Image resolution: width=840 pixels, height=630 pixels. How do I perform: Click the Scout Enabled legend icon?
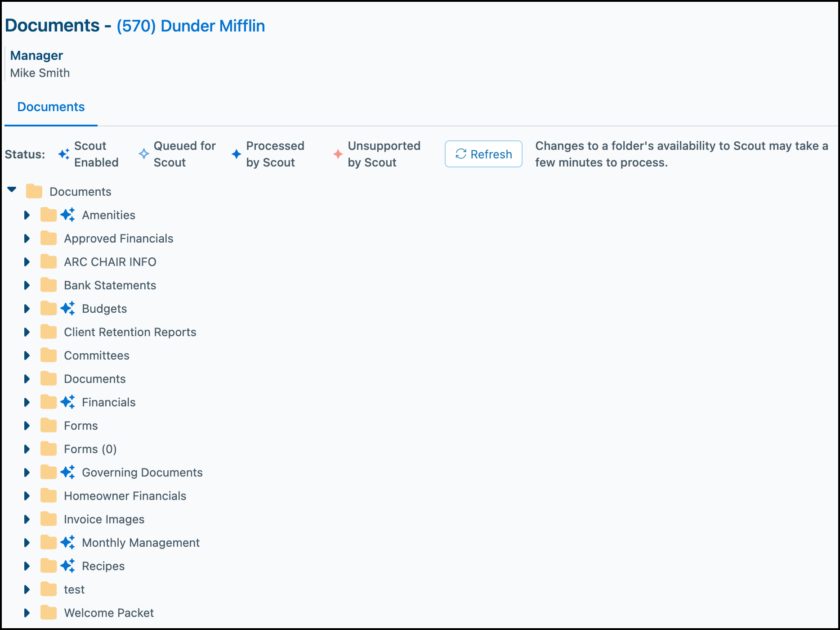coord(64,154)
